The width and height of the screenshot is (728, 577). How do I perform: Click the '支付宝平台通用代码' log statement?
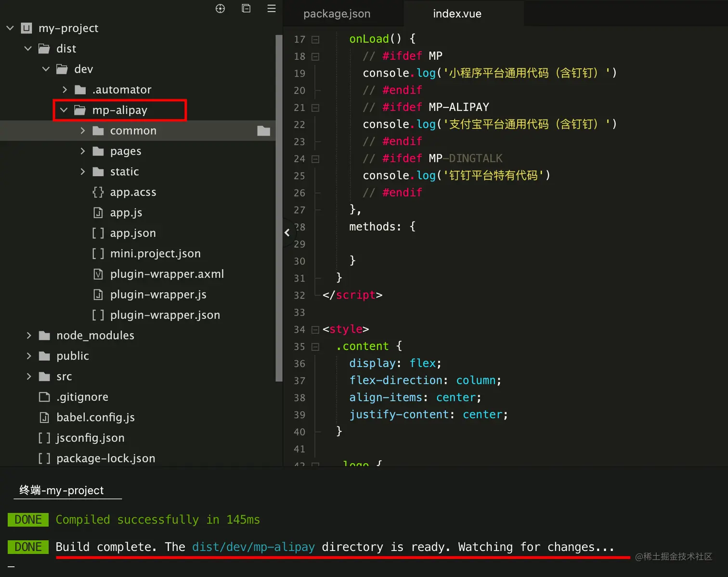point(490,124)
